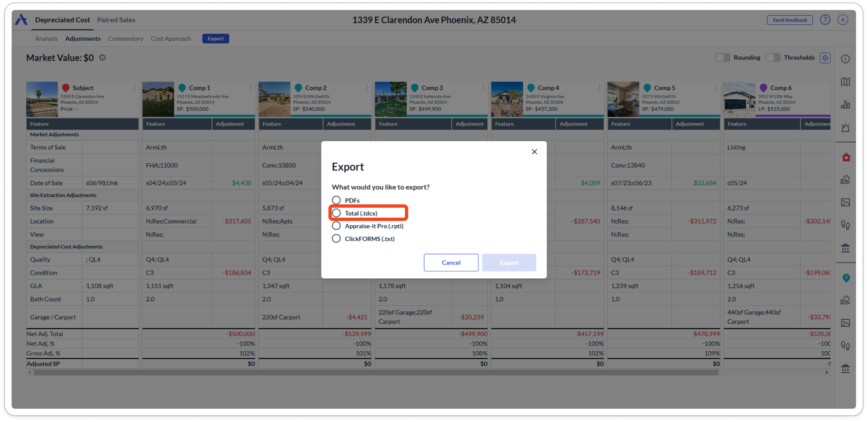The image size is (868, 422).
Task: Open the second sidebar image icon
Action: [845, 323]
